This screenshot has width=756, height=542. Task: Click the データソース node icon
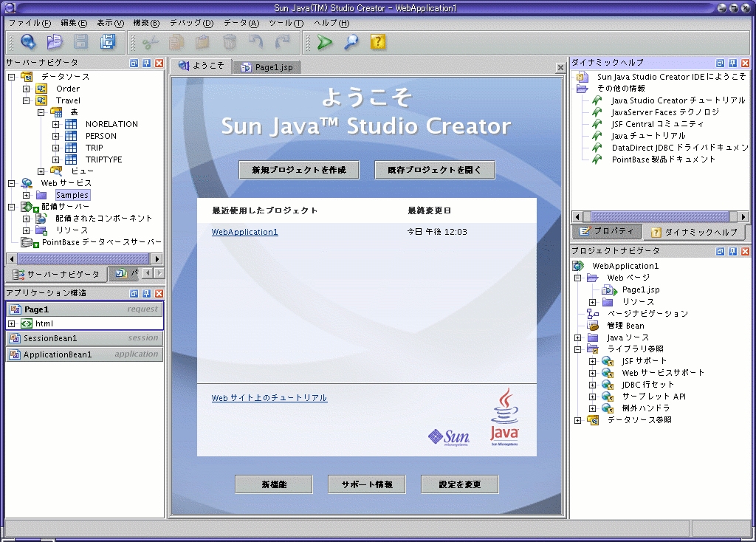[27, 77]
